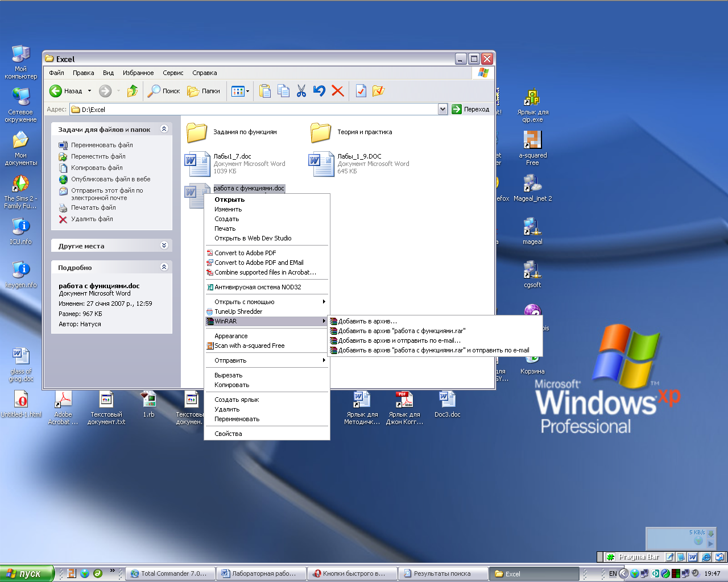This screenshot has width=728, height=582.
Task: Choose Добавить в архив… WinRAR option
Action: (x=435, y=321)
